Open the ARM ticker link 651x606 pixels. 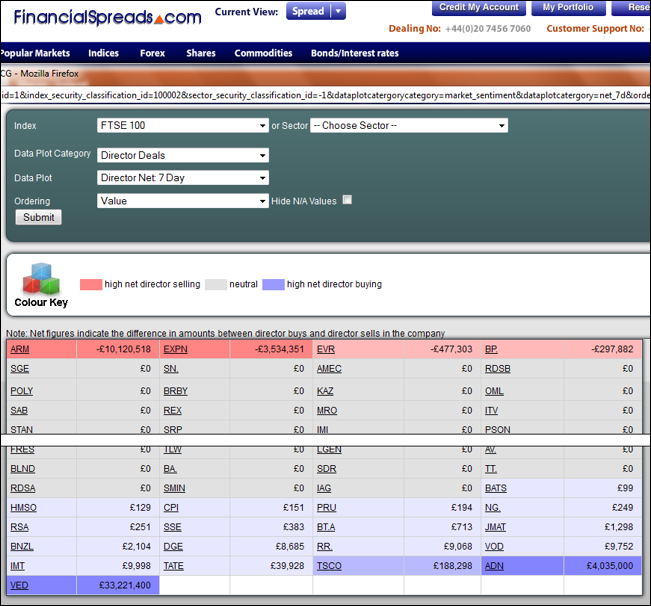tap(20, 349)
